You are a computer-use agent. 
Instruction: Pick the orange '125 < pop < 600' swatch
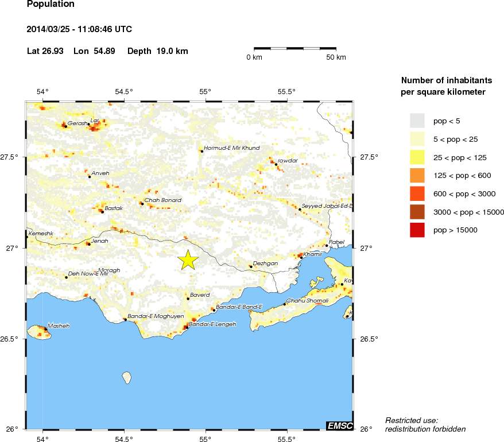417,176
